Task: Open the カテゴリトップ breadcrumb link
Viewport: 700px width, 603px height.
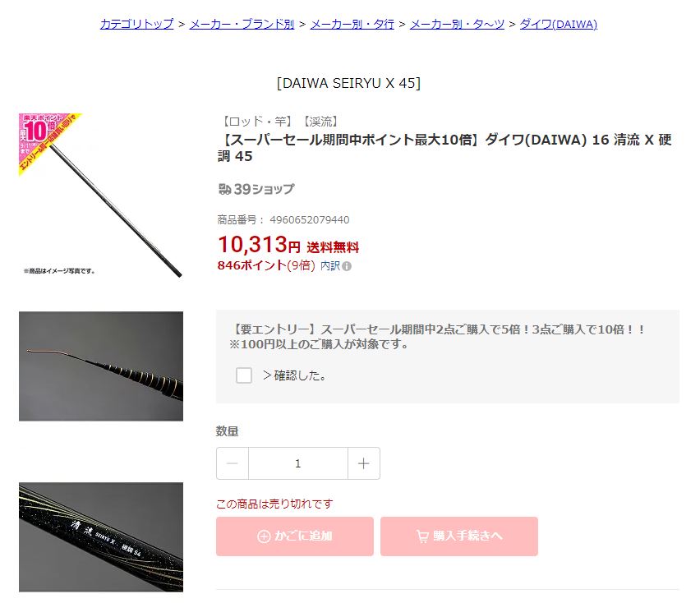Action: point(136,24)
